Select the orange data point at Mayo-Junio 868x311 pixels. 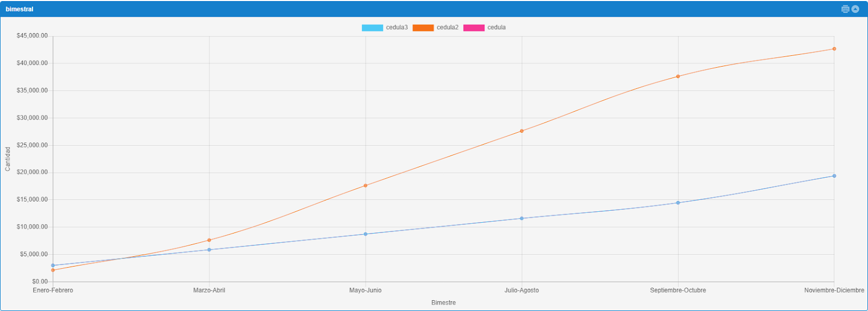click(366, 185)
